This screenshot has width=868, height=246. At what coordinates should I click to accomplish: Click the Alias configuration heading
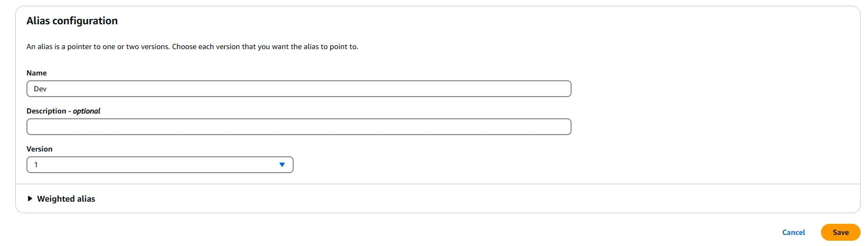[72, 21]
